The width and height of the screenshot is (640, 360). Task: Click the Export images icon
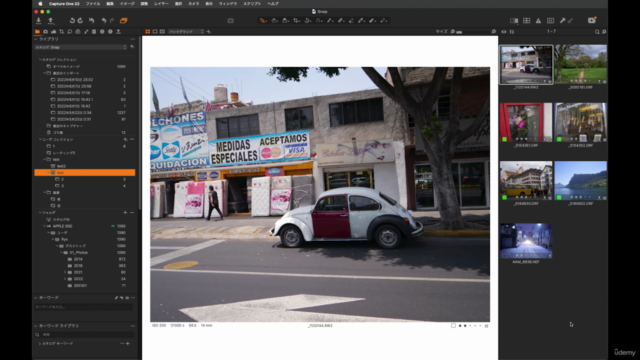(51, 20)
